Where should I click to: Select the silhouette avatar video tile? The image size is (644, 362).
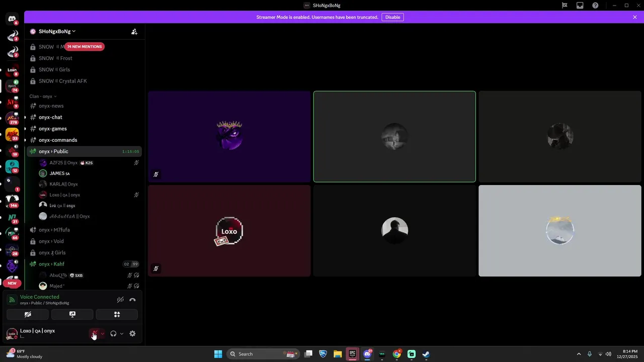point(394,231)
